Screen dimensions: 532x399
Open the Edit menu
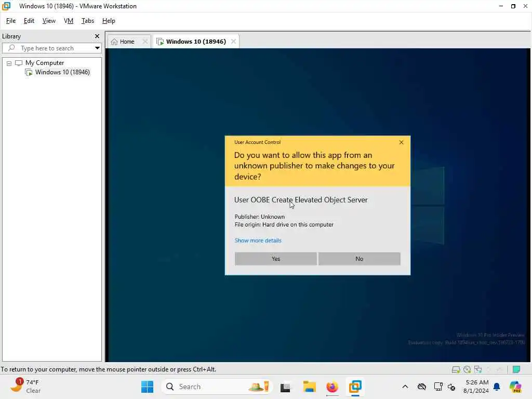29,21
